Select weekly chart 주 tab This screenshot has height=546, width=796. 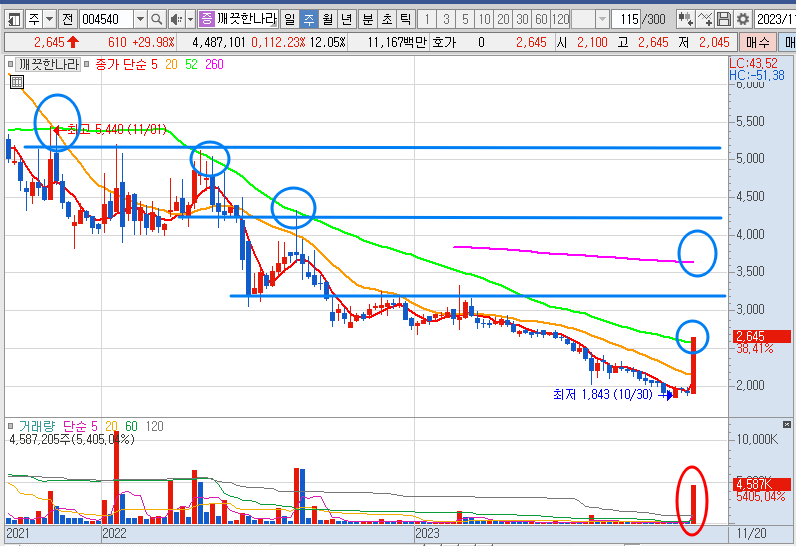(x=309, y=19)
